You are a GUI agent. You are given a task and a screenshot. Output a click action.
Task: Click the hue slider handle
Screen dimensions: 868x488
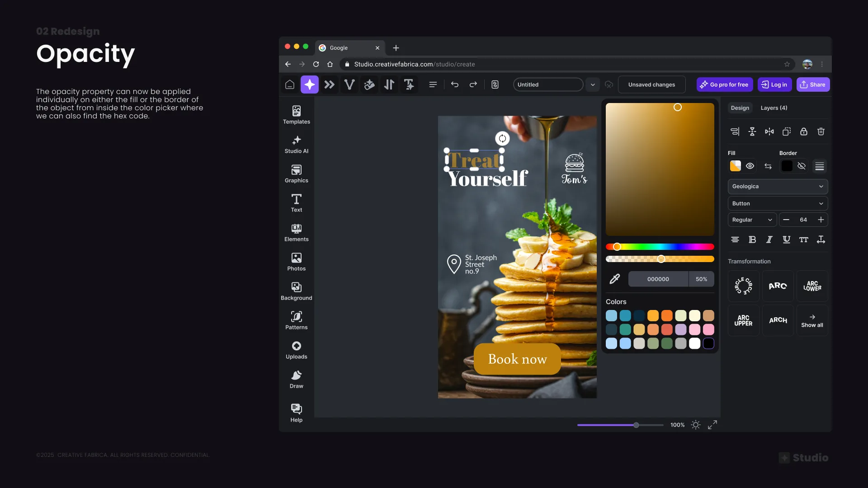point(617,247)
